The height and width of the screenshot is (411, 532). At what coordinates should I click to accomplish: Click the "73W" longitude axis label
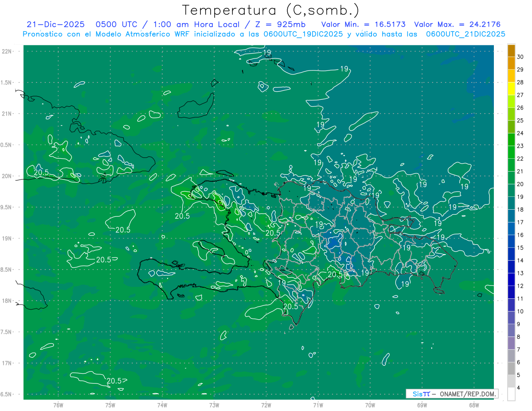tap(214, 405)
